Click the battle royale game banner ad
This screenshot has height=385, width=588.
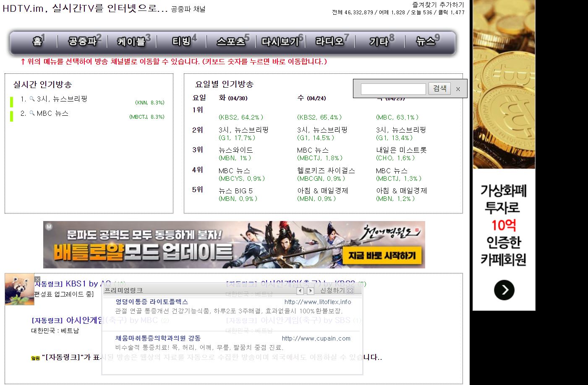tap(234, 245)
